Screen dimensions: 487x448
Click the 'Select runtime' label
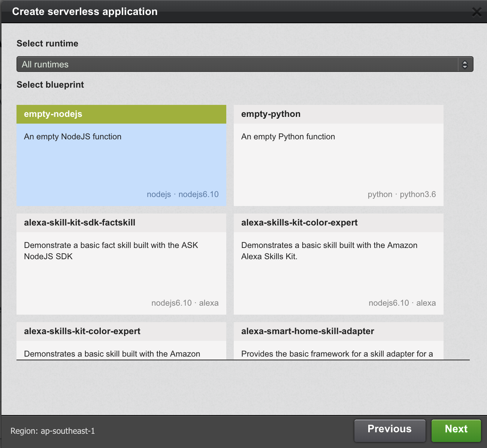[48, 43]
